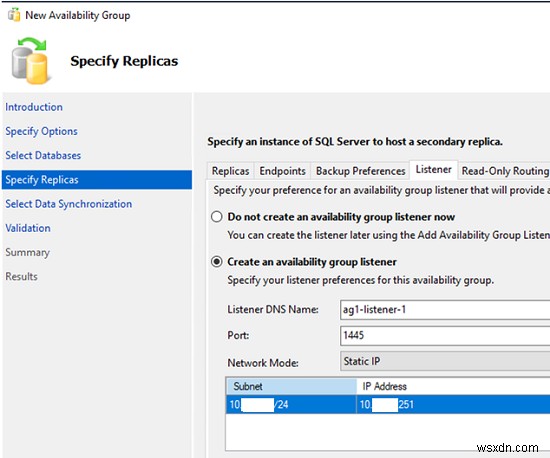Select the subnet cell ending in /24
Viewport: 550px width, 458px height.
pyautogui.click(x=291, y=404)
